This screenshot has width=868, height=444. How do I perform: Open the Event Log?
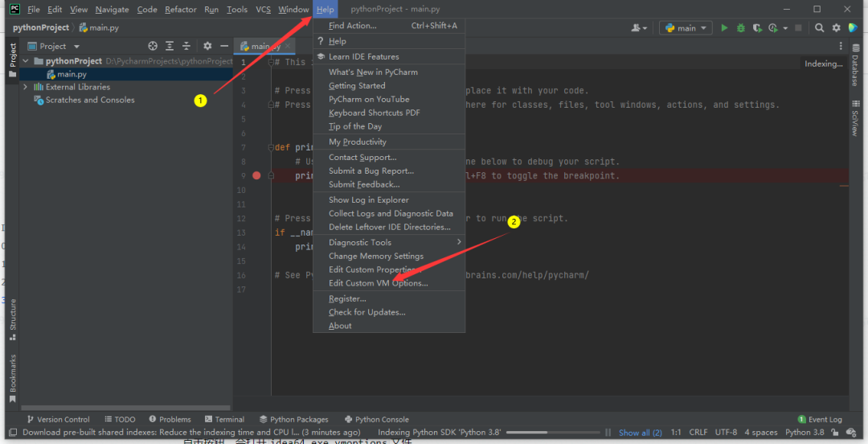point(820,420)
